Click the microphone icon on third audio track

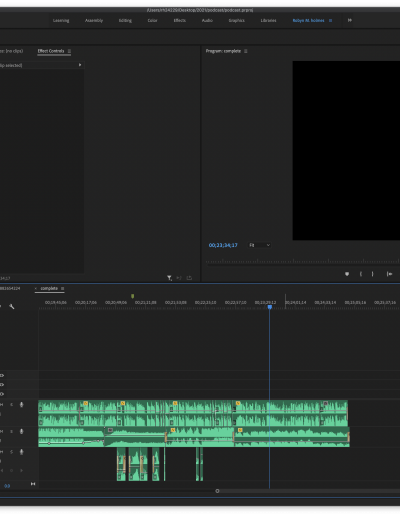point(22,452)
